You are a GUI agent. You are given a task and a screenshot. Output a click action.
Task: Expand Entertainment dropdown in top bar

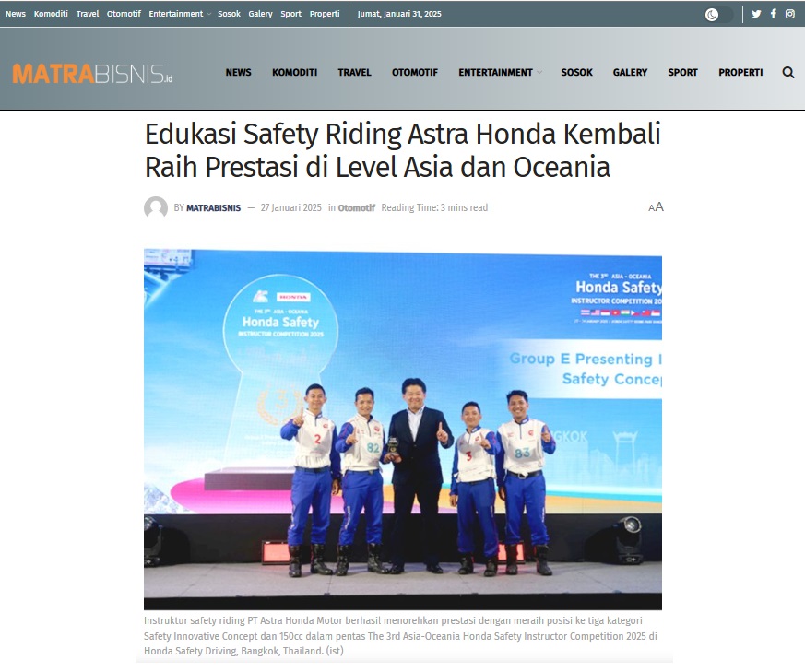(180, 14)
